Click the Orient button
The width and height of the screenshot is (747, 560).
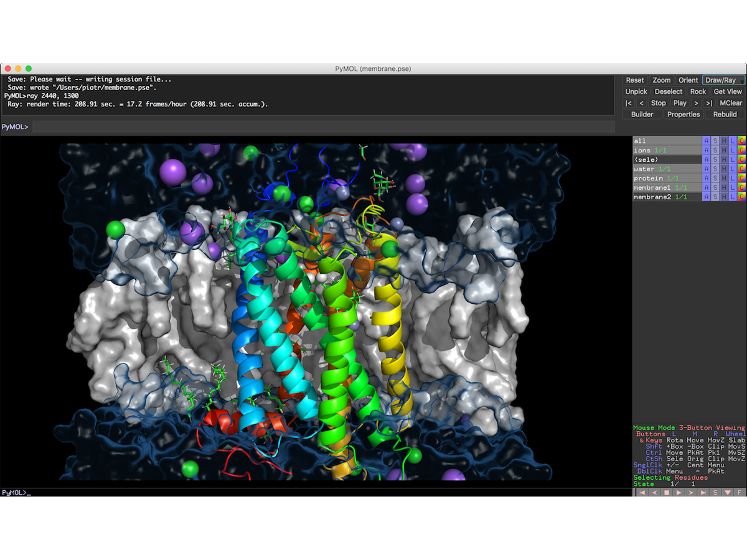(x=688, y=80)
